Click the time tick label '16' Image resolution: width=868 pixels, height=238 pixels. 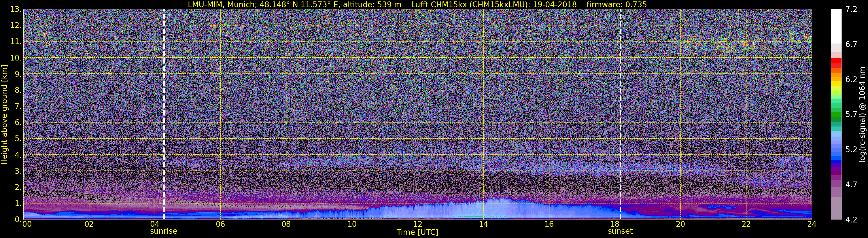click(549, 224)
